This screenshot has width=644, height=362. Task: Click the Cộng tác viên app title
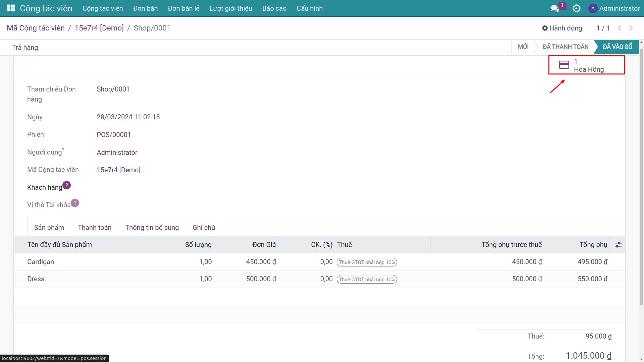coord(46,8)
